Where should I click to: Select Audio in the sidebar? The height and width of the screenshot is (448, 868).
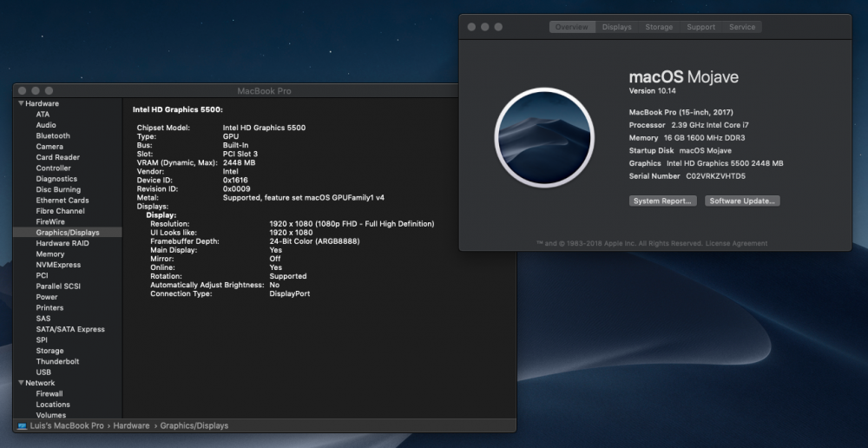pyautogui.click(x=46, y=125)
